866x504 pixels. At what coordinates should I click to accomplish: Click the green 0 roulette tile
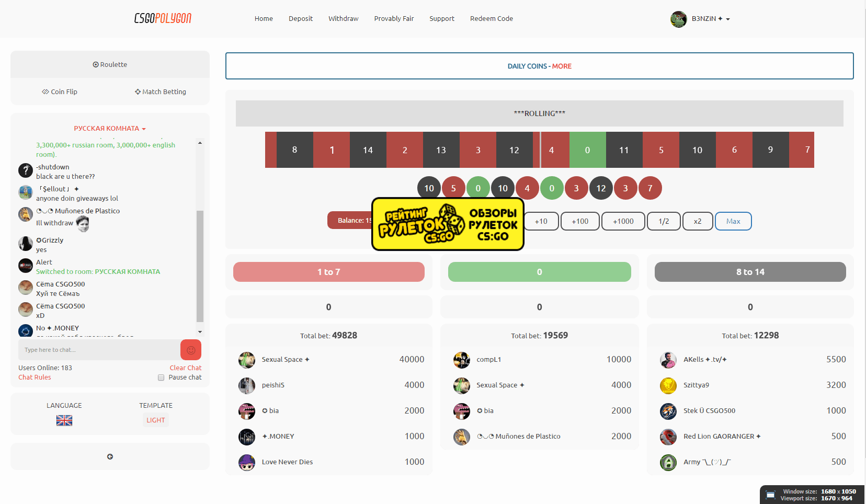(x=588, y=150)
